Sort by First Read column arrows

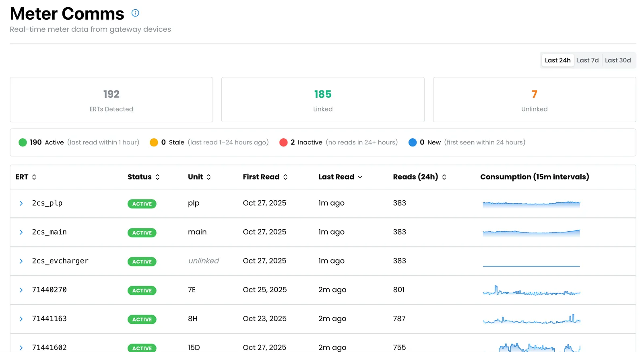285,177
